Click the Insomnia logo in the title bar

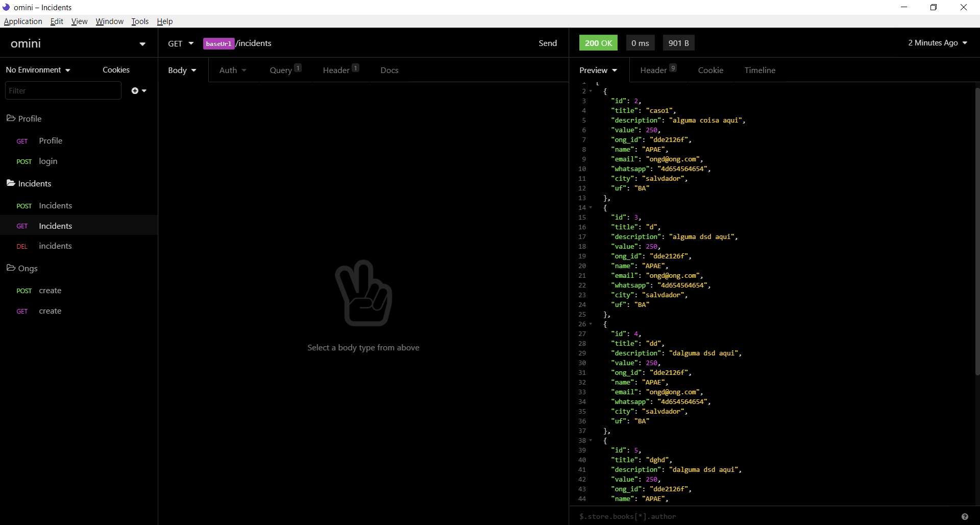coord(7,7)
